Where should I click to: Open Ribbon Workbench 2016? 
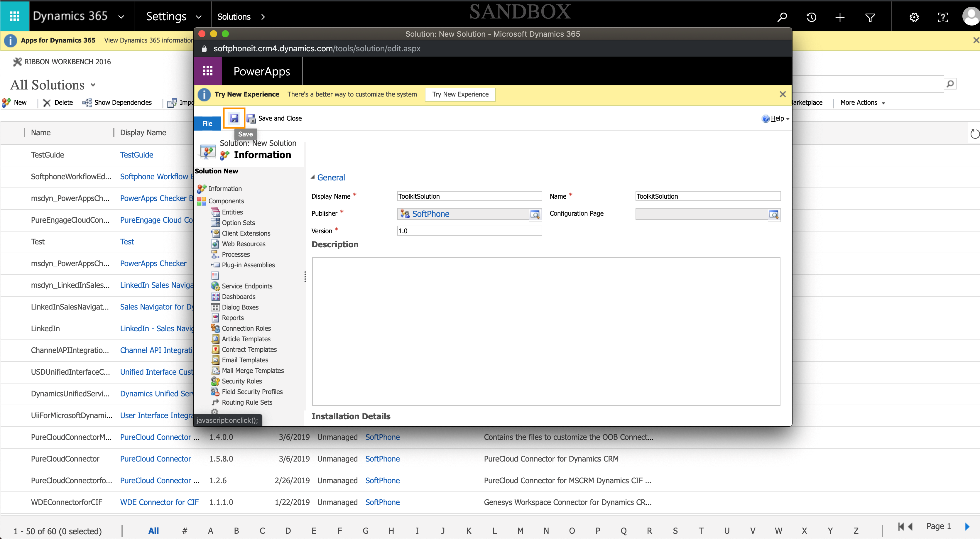[62, 62]
